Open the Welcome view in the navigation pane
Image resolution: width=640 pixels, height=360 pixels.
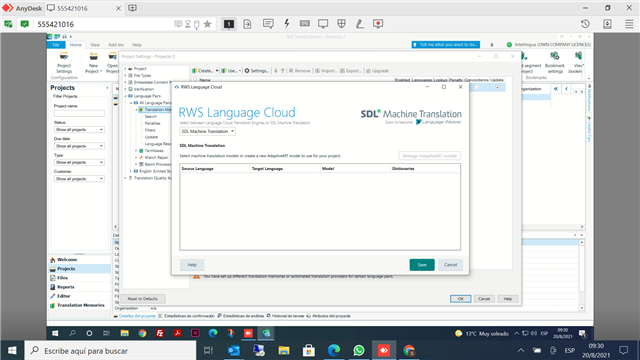pos(79,260)
